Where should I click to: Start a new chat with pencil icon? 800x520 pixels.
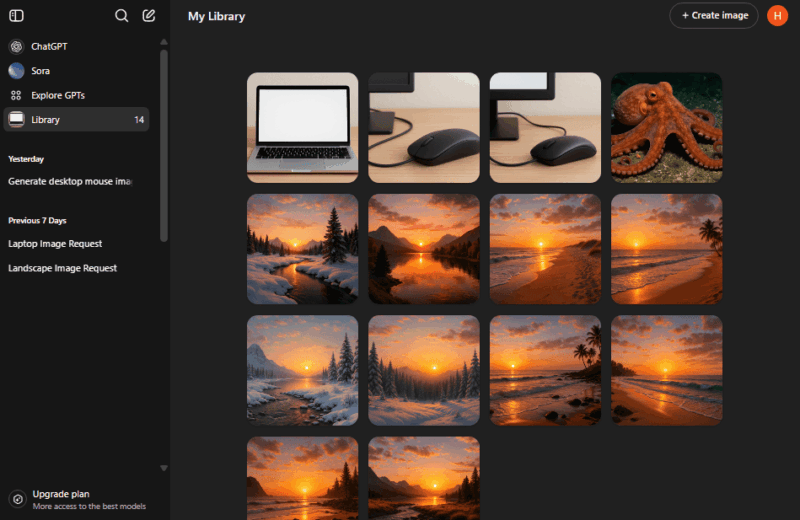pyautogui.click(x=148, y=15)
